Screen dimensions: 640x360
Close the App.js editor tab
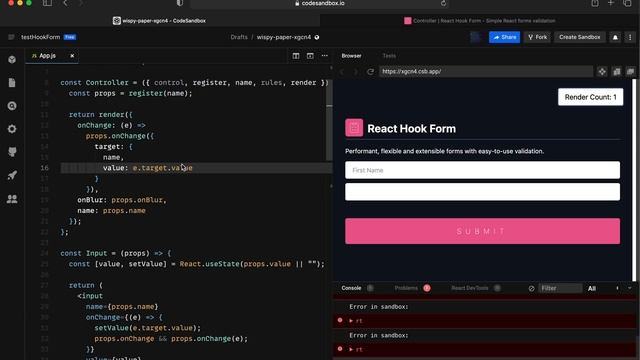coord(72,56)
